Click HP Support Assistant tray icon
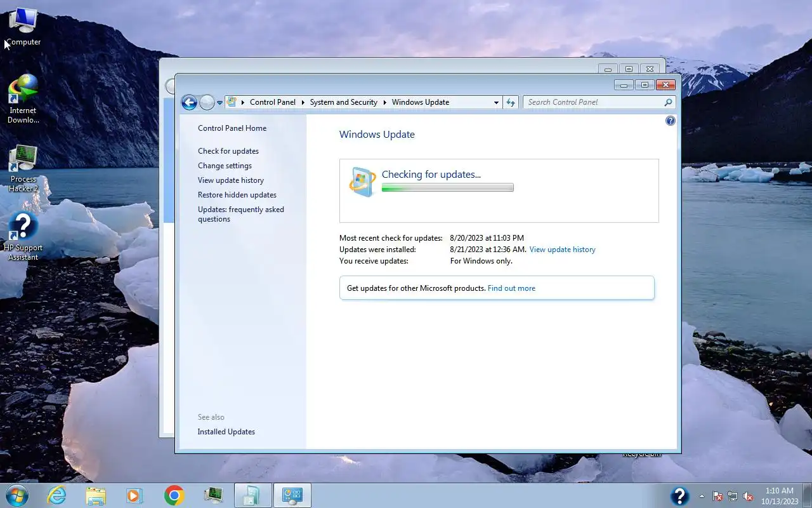812x508 pixels. (679, 496)
